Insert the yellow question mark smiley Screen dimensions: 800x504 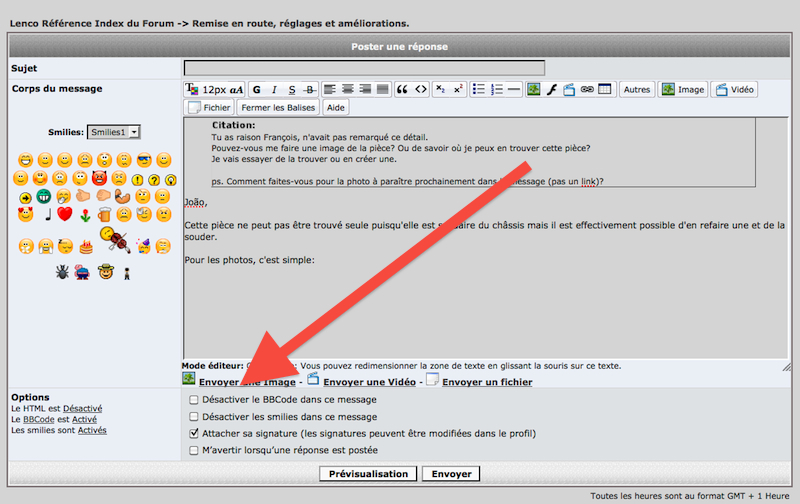tap(154, 180)
